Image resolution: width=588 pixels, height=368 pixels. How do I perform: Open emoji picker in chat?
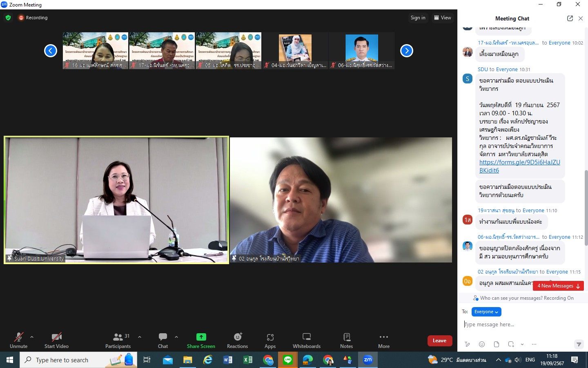(x=482, y=344)
